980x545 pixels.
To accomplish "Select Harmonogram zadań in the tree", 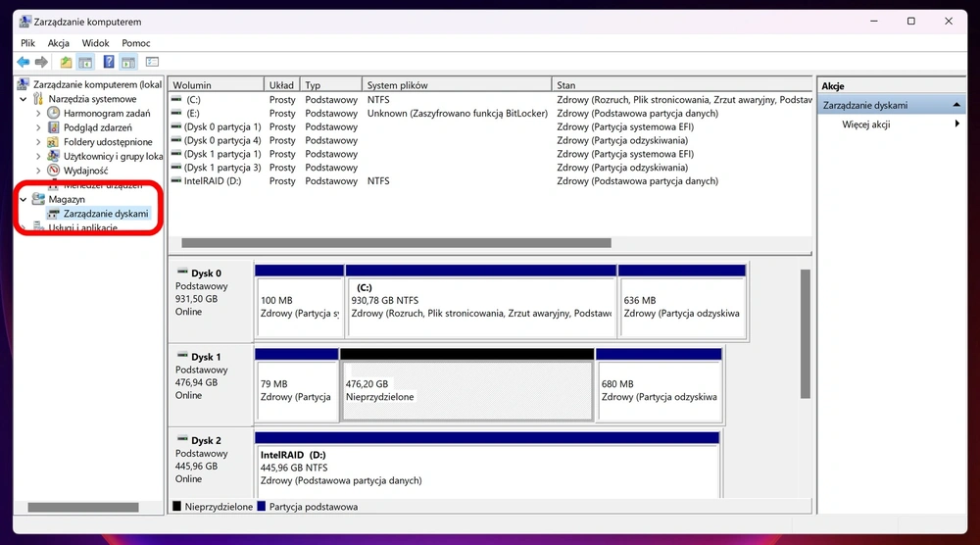I will pyautogui.click(x=107, y=113).
